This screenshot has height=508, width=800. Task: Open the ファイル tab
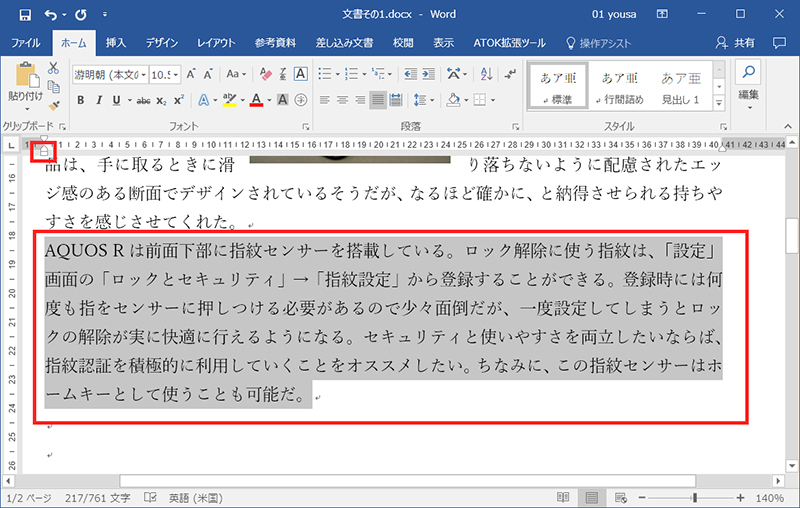[x=26, y=43]
